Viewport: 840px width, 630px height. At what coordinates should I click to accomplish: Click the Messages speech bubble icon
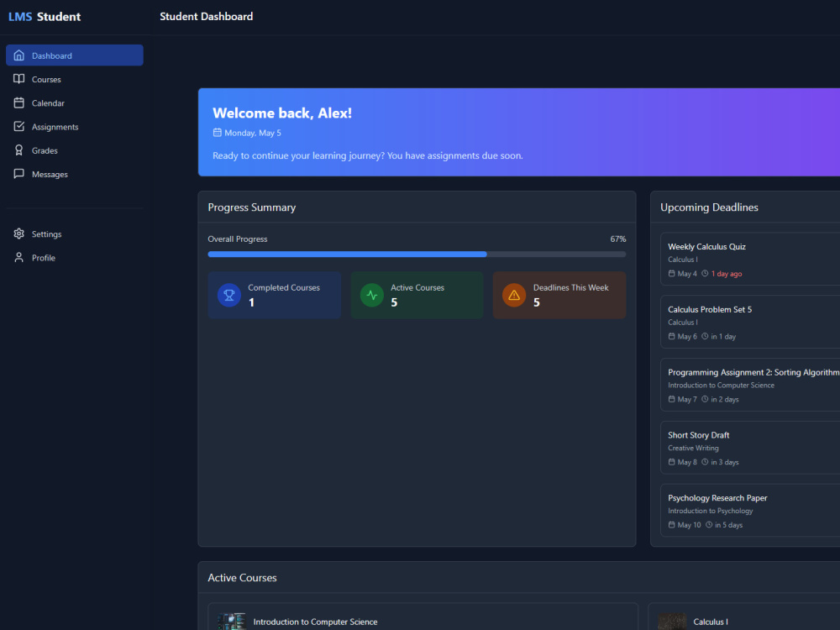[18, 174]
